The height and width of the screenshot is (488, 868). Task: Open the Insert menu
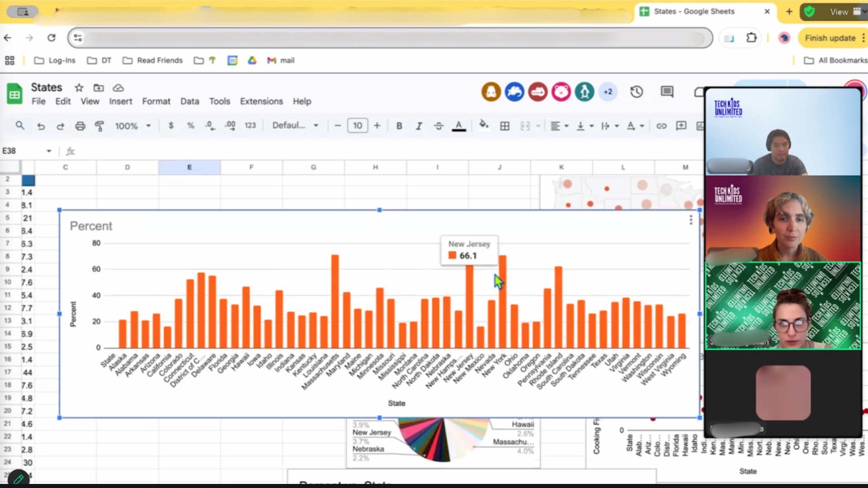click(120, 102)
